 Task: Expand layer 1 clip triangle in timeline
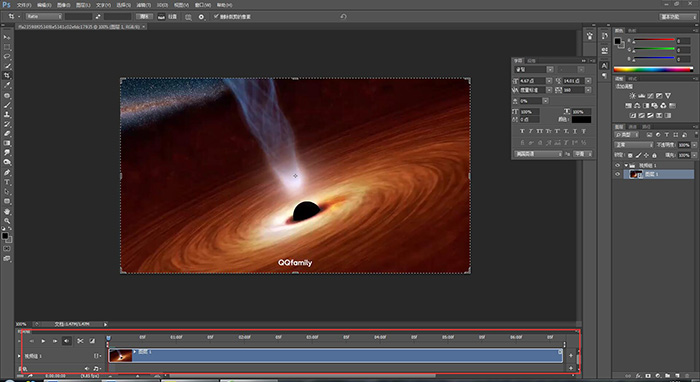[135, 352]
